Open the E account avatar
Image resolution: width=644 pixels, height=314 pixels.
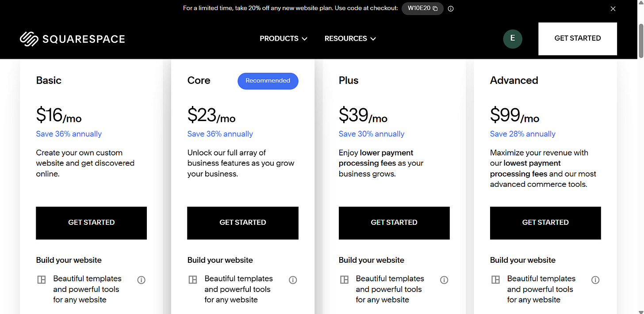[x=513, y=38]
